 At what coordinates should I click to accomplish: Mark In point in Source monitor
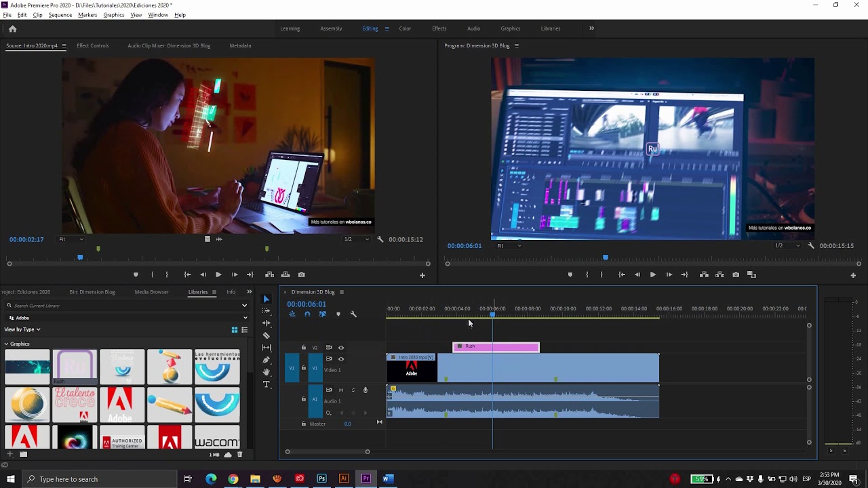coord(152,274)
